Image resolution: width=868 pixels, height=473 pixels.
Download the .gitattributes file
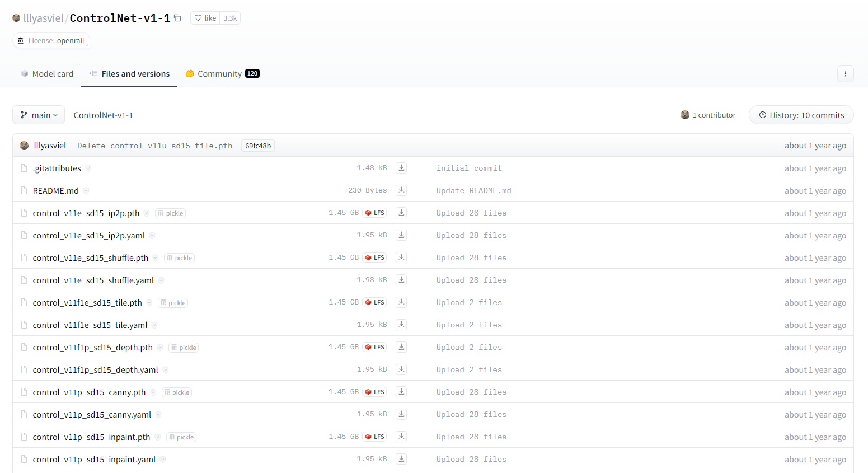[401, 167]
